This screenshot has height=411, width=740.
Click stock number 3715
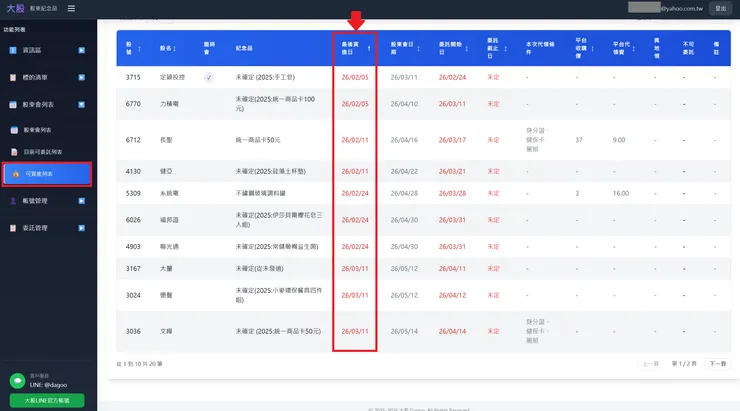pyautogui.click(x=133, y=77)
